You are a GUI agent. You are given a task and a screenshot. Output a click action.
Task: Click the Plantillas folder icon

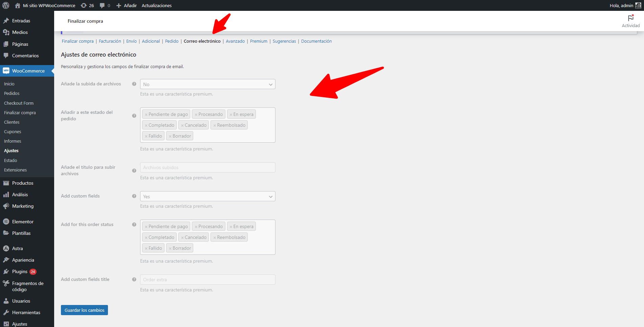pos(6,233)
